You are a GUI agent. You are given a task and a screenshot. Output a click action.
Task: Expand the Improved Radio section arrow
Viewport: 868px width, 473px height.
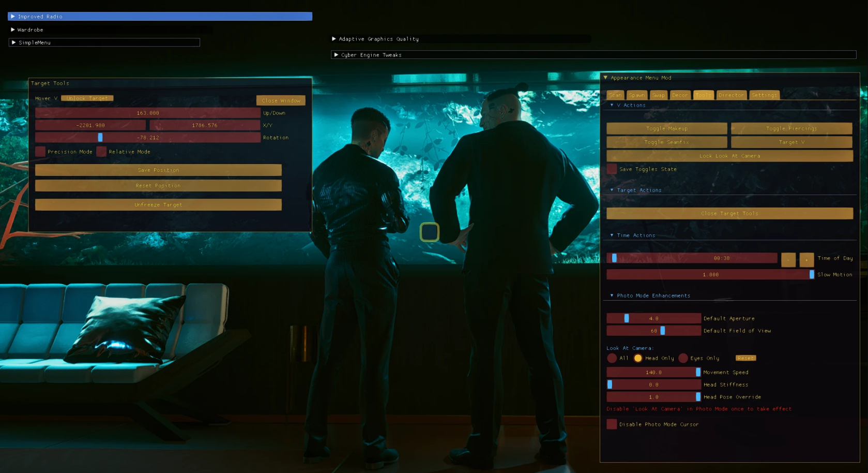tap(13, 17)
